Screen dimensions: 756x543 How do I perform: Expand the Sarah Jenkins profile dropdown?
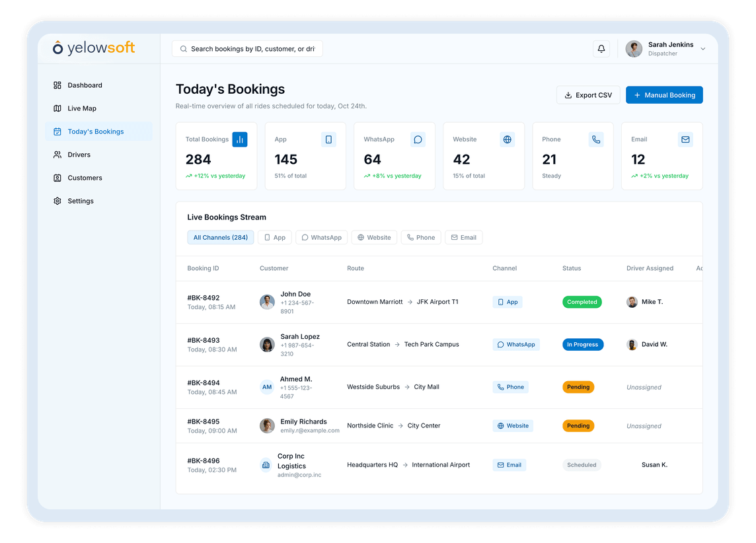coord(702,49)
